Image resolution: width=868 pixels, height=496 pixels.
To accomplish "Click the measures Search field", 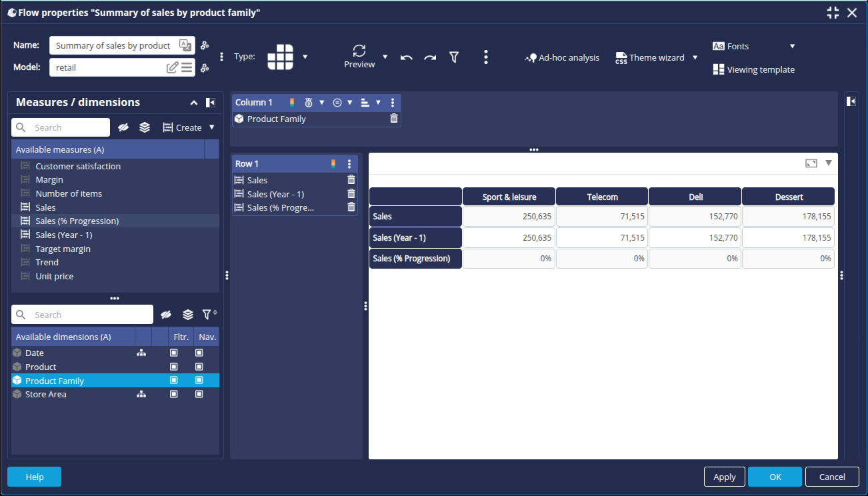I will 69,127.
